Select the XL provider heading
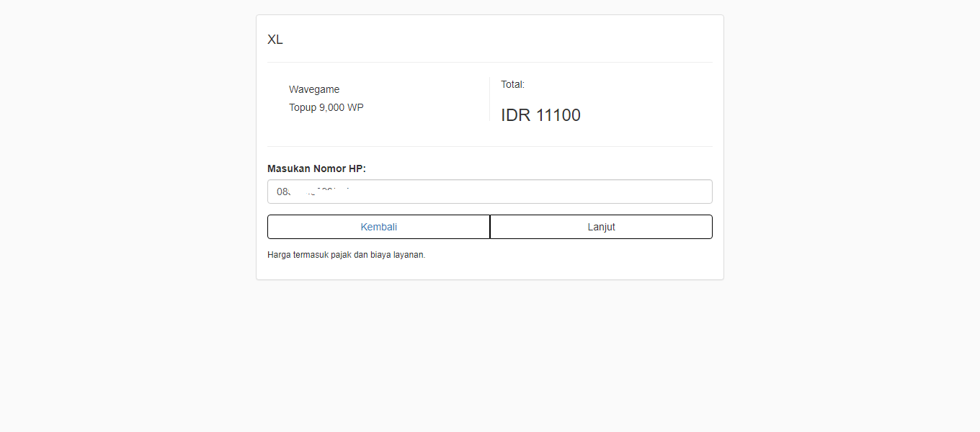The width and height of the screenshot is (980, 432). click(275, 40)
